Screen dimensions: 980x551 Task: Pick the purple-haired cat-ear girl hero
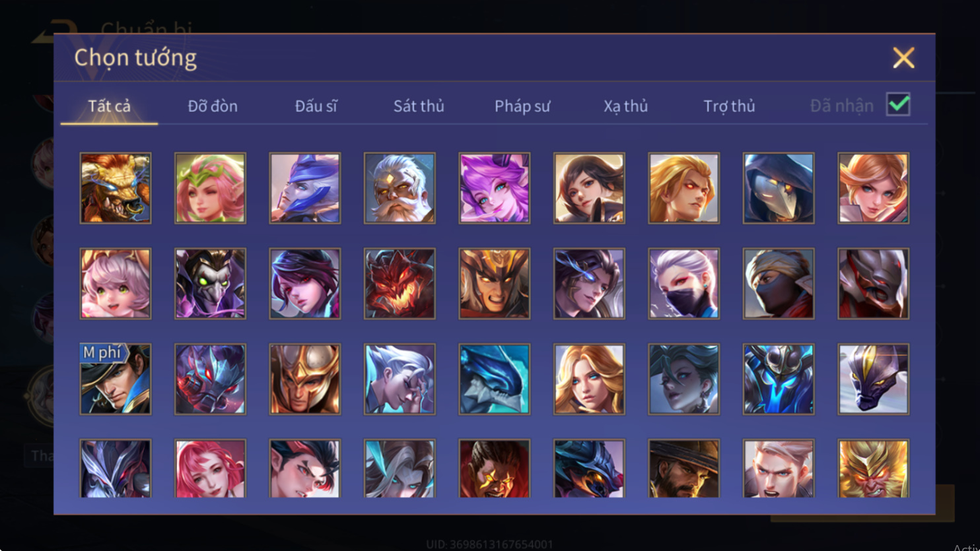pyautogui.click(x=495, y=188)
